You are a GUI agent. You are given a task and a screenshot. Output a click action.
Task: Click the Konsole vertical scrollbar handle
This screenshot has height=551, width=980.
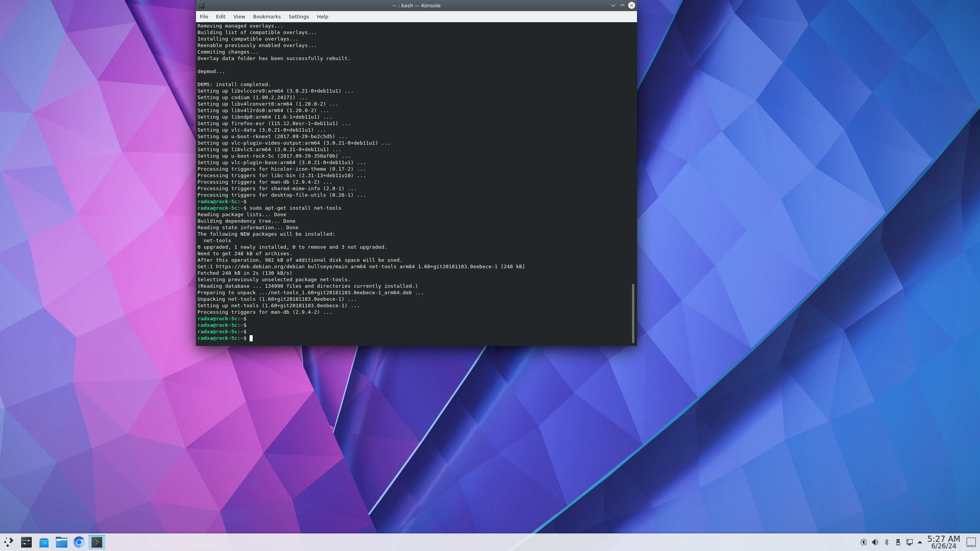click(x=633, y=313)
